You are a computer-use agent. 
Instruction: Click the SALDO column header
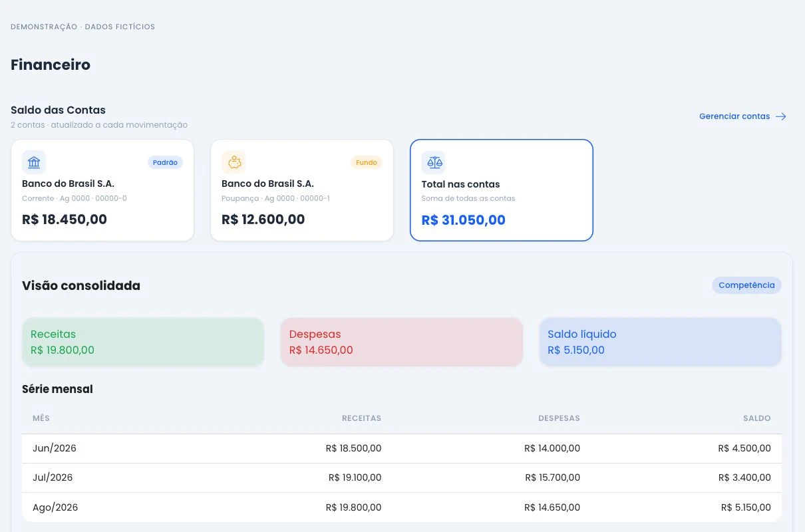coord(757,418)
